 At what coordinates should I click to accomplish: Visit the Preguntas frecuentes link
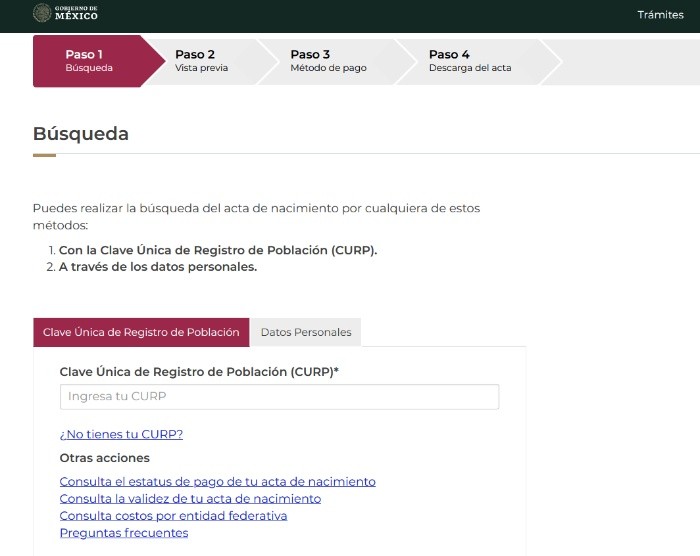click(x=124, y=533)
